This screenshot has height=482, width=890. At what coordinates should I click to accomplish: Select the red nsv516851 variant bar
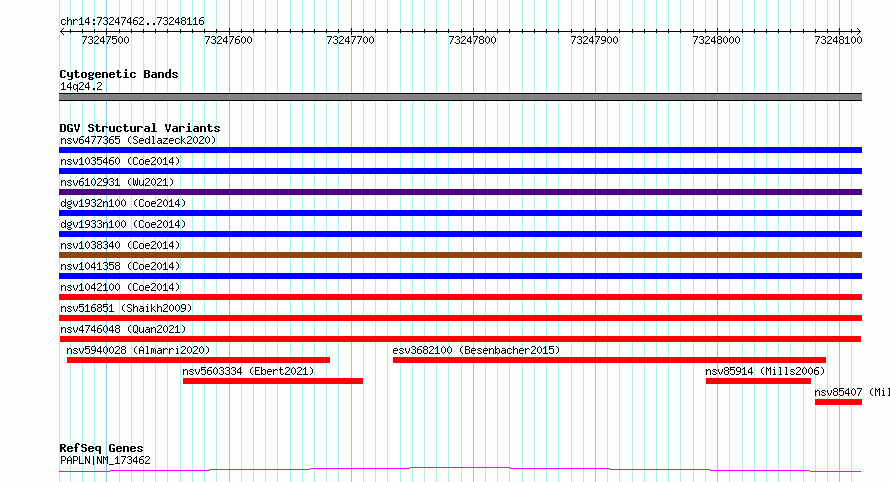click(x=460, y=318)
